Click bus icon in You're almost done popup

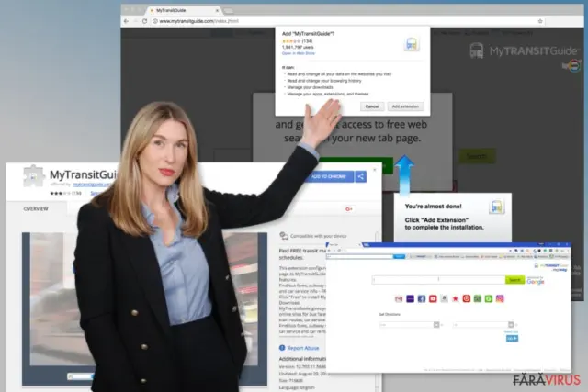click(x=497, y=207)
